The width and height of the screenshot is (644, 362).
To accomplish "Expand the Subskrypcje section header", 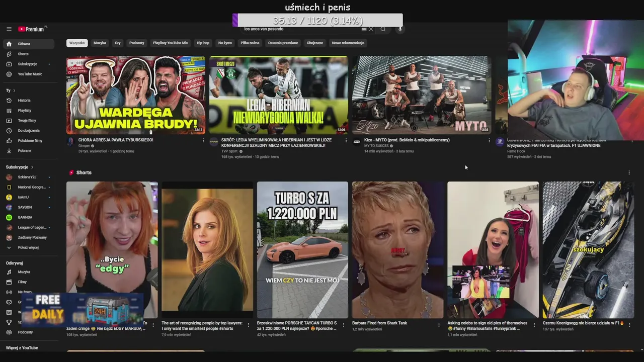I will click(x=19, y=167).
